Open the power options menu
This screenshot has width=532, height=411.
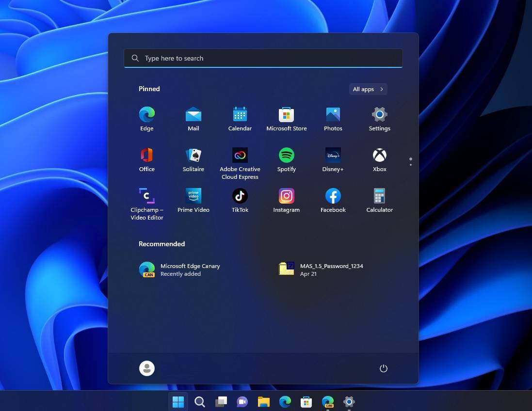(x=383, y=368)
